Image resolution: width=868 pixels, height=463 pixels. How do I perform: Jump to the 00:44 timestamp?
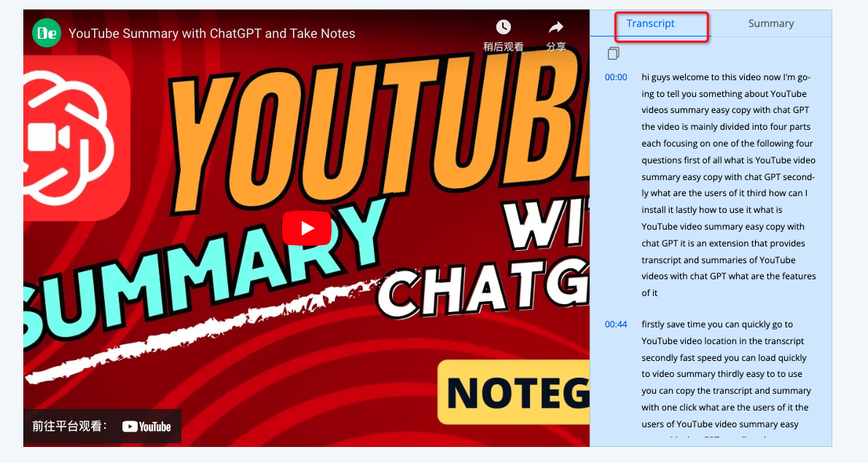(x=616, y=324)
